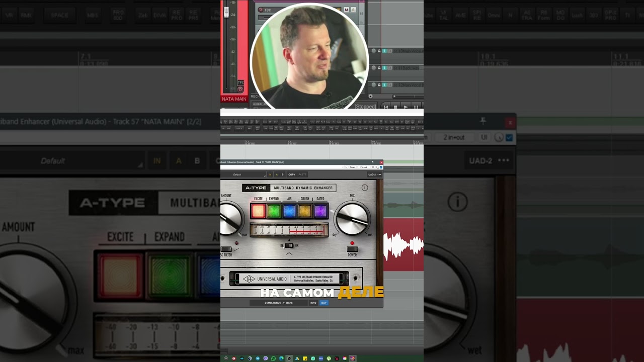Click the record arm icon above NATA MAIN
The image size is (644, 362).
point(240,90)
